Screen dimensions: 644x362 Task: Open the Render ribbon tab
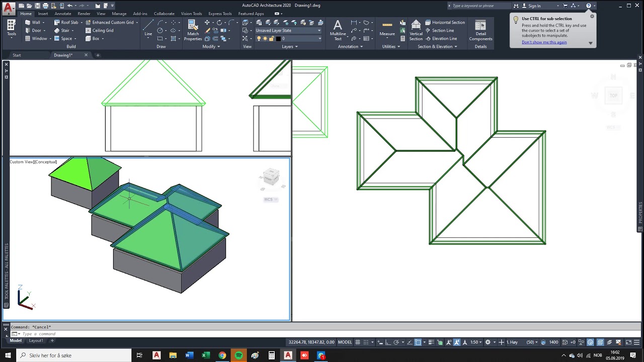click(84, 14)
